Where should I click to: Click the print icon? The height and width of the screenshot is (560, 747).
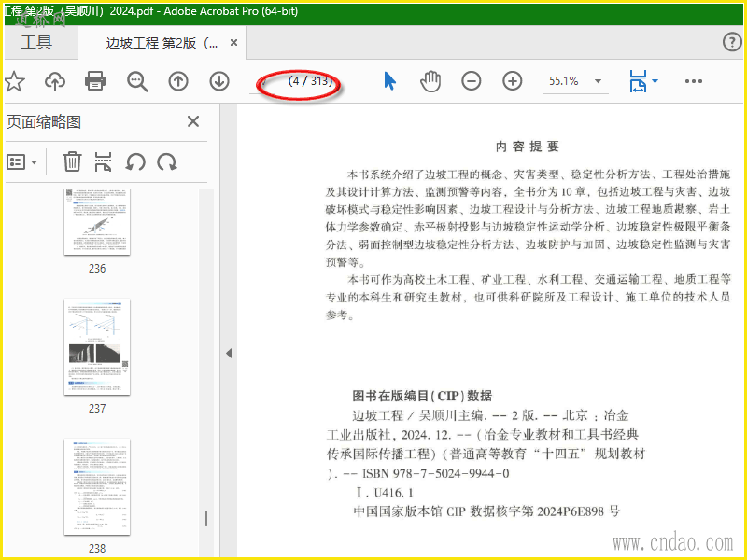click(95, 81)
